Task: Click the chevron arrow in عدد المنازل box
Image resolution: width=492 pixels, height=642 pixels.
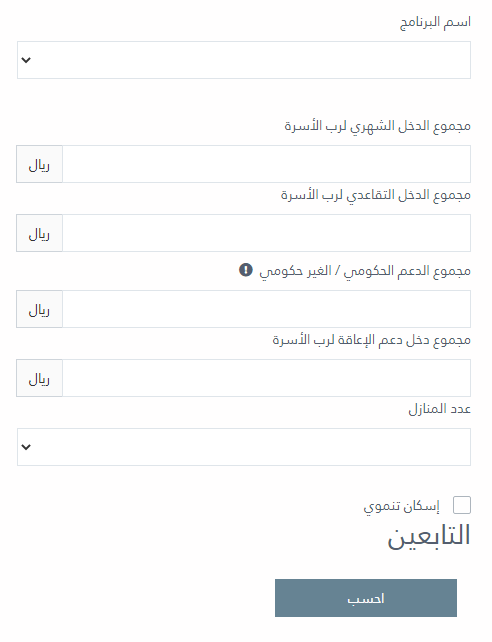Action: point(26,447)
